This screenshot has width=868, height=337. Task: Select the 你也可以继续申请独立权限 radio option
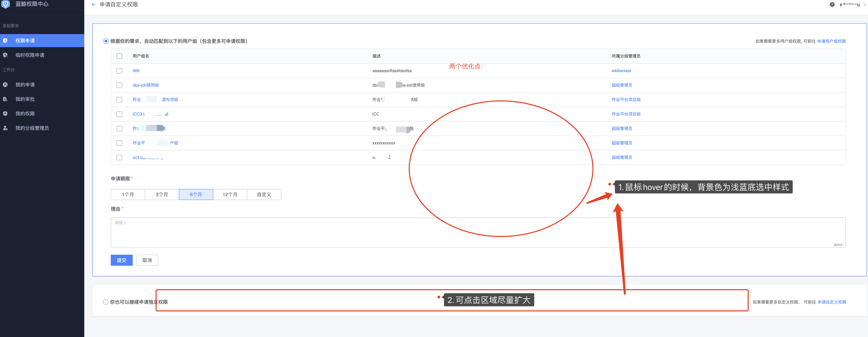(x=105, y=302)
